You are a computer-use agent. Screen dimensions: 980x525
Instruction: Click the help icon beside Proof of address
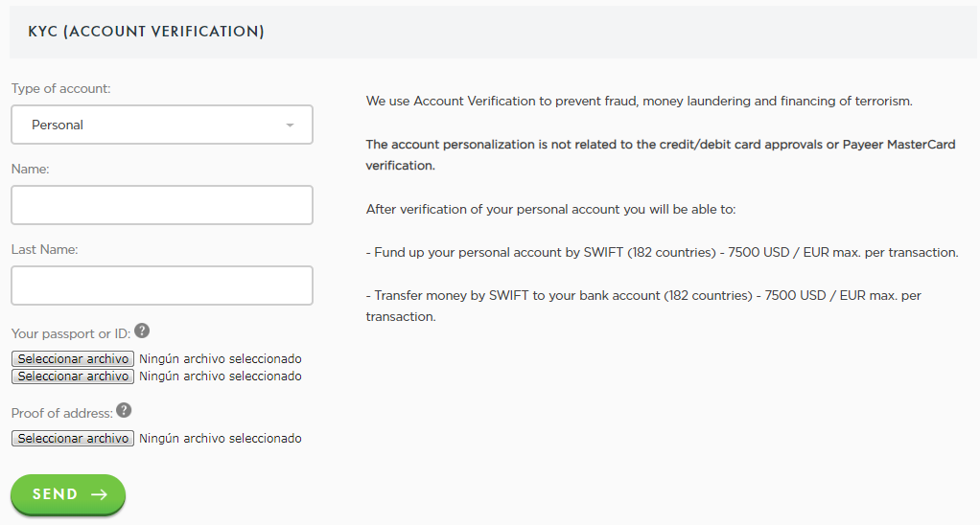124,411
